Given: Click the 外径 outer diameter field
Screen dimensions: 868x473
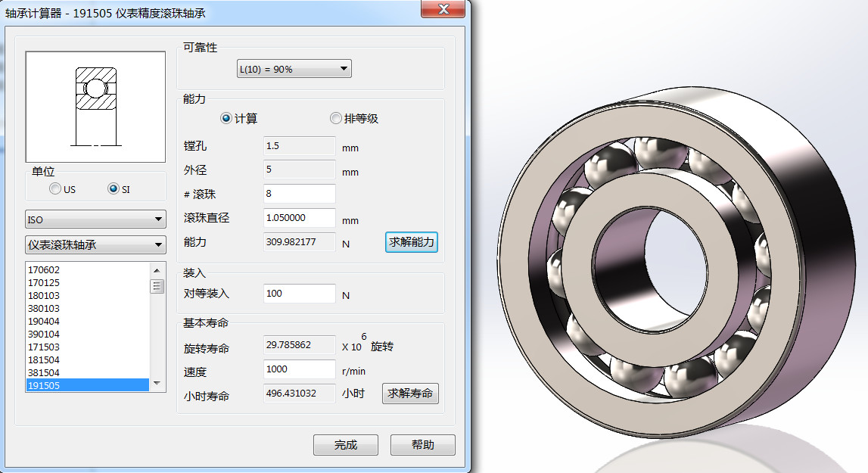Looking at the screenshot, I should [299, 170].
